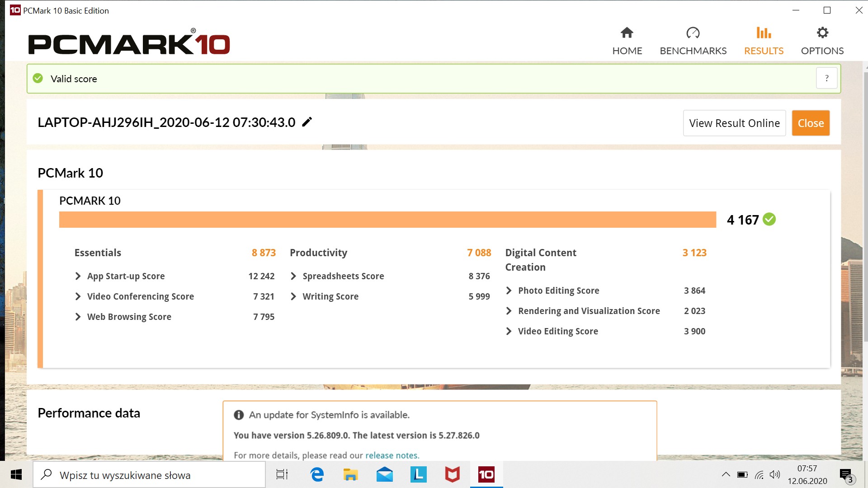Click the result name LAPTOP-AHJ296IH title
Screen dimensions: 868x488
point(166,122)
